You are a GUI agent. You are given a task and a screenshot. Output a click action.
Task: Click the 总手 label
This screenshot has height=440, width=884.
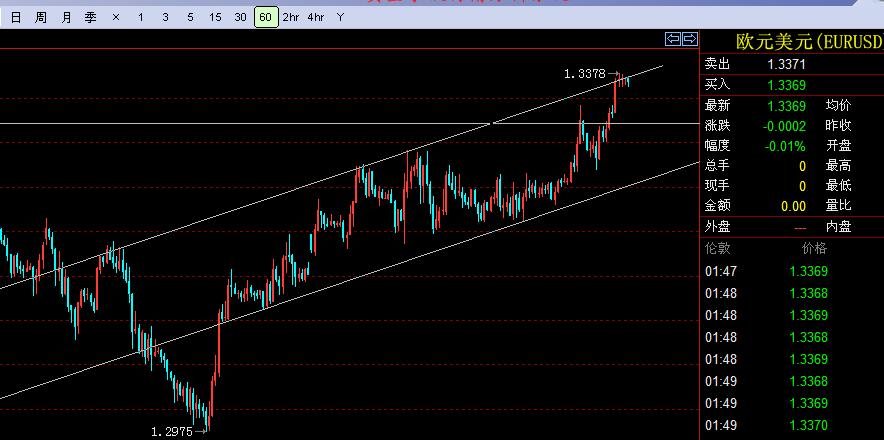click(x=717, y=166)
